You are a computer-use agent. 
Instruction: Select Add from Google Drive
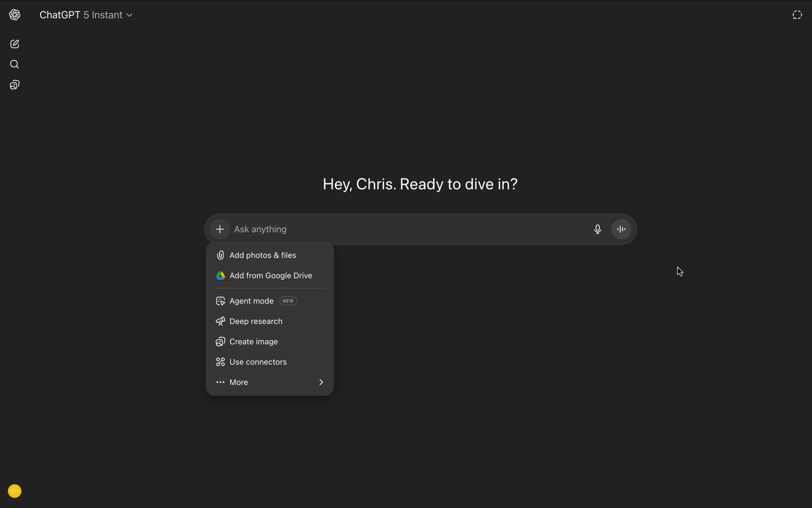pyautogui.click(x=270, y=276)
